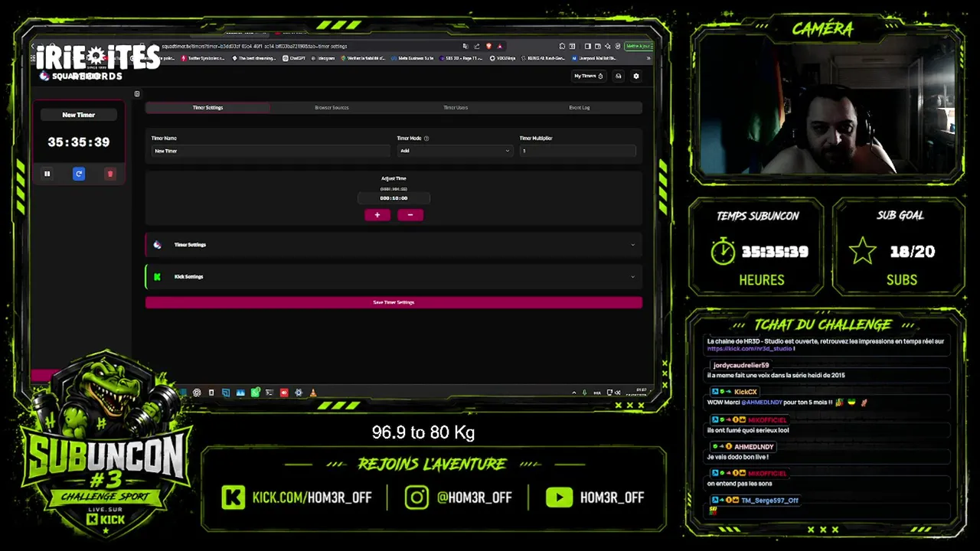This screenshot has height=551, width=980.
Task: Open the Browser Sources tab
Action: pos(332,108)
